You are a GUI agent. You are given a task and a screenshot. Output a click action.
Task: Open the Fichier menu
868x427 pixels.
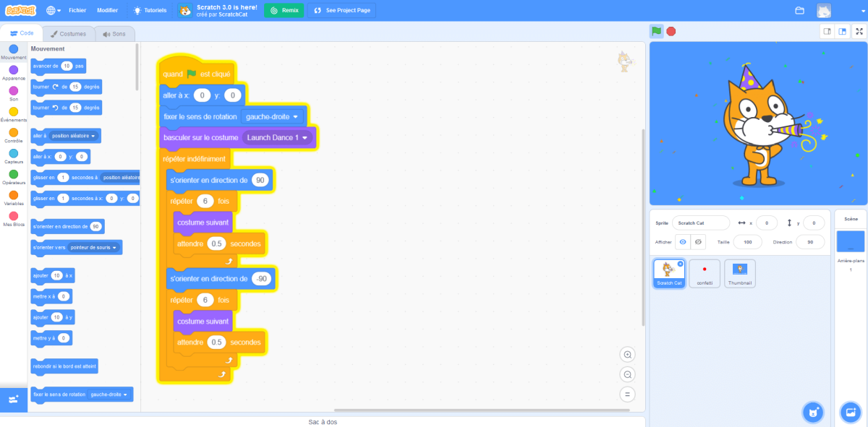[77, 10]
